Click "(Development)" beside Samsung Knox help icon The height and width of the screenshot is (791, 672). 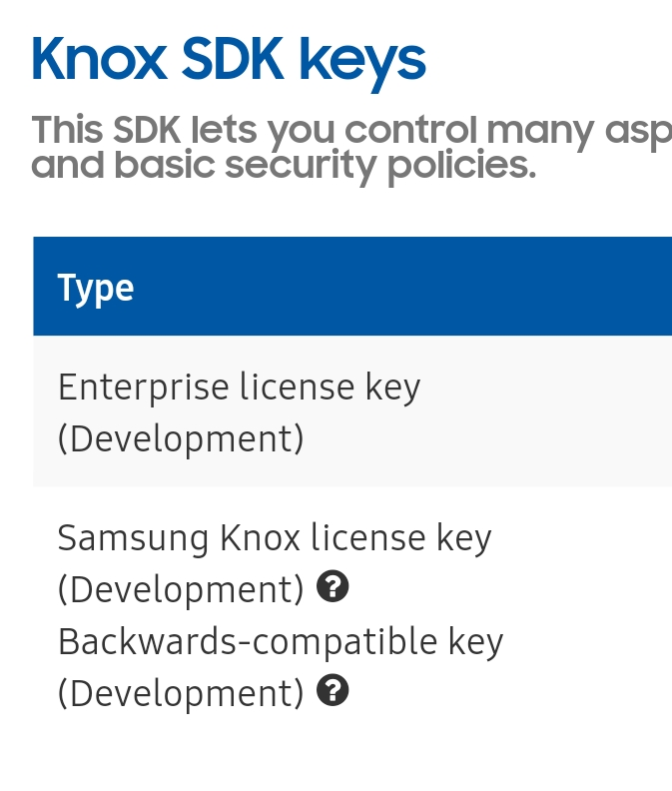[x=181, y=589]
